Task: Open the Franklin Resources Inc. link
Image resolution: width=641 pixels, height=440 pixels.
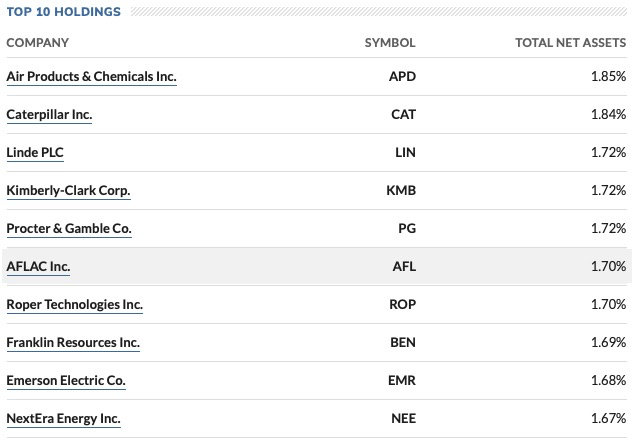Action: (73, 343)
